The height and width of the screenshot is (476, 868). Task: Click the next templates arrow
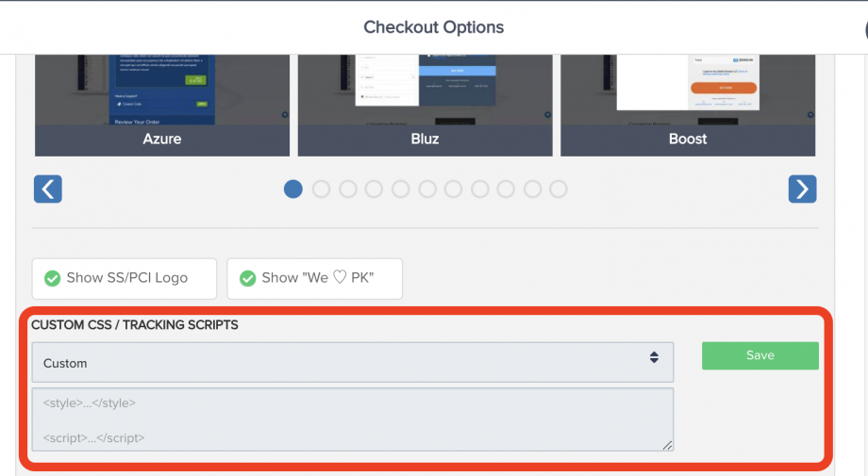(802, 189)
